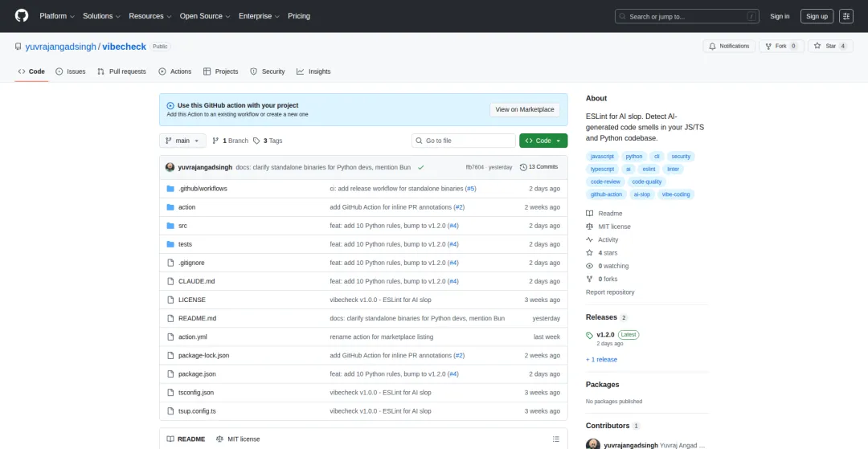Open the .github/workflows folder
This screenshot has height=449, width=868.
click(x=203, y=189)
